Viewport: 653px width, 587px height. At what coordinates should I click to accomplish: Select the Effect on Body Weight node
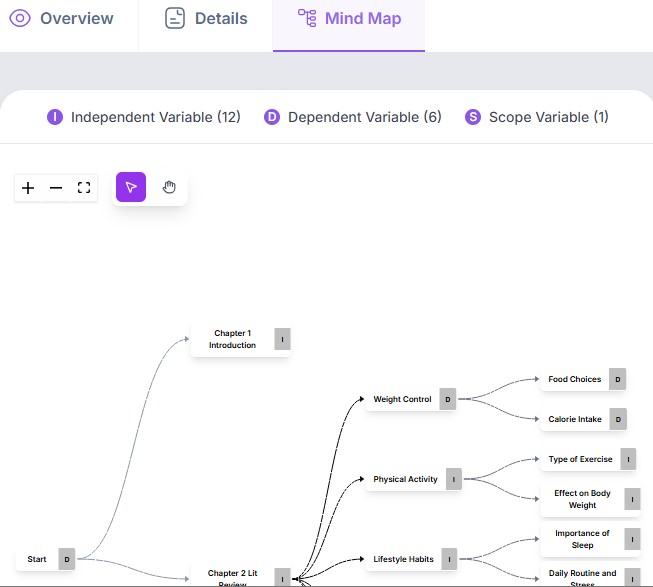coord(590,499)
